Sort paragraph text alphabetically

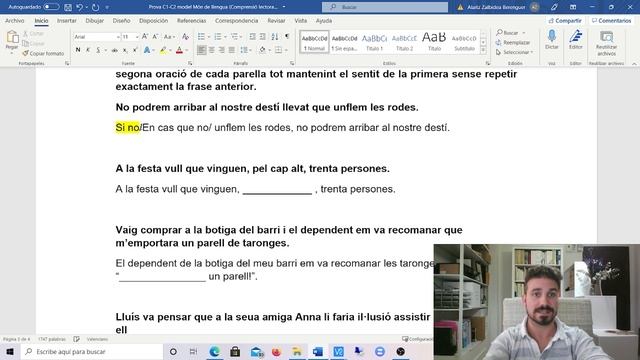pyautogui.click(x=275, y=37)
